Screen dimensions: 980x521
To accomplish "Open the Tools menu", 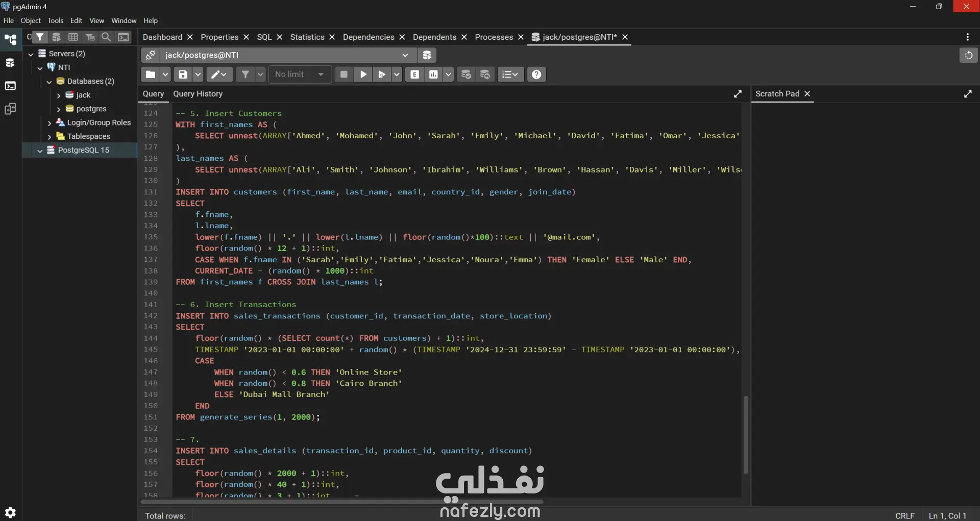I will coord(56,20).
